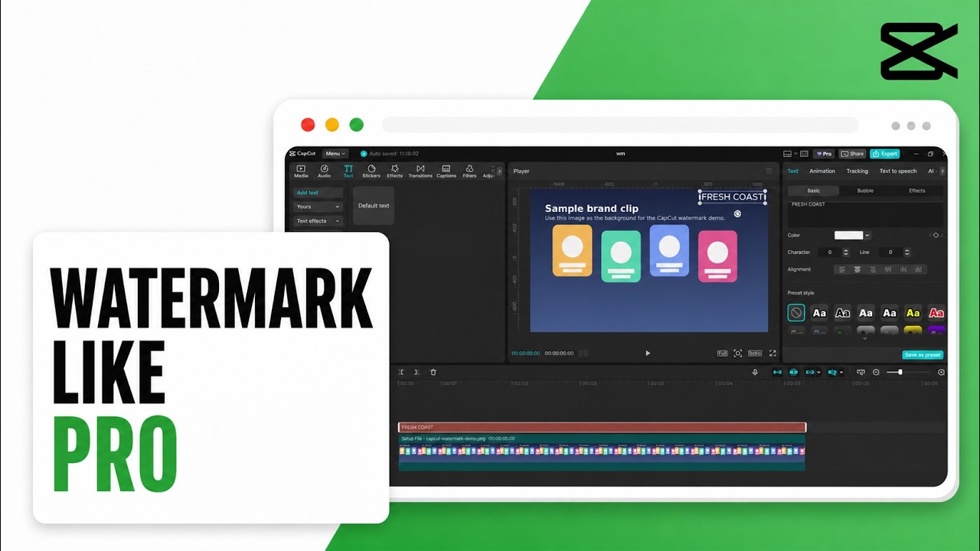
Task: Click the Pro button
Action: [x=824, y=154]
